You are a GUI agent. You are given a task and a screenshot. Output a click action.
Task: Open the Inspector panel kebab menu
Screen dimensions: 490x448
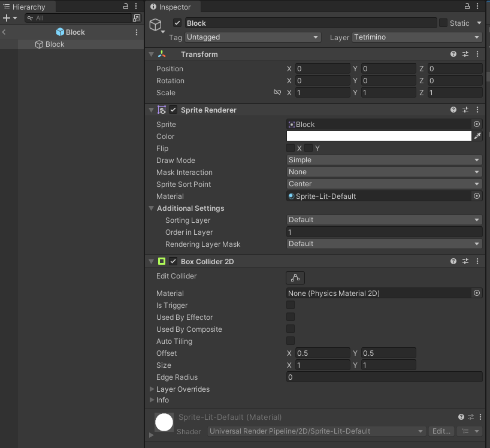click(x=477, y=6)
